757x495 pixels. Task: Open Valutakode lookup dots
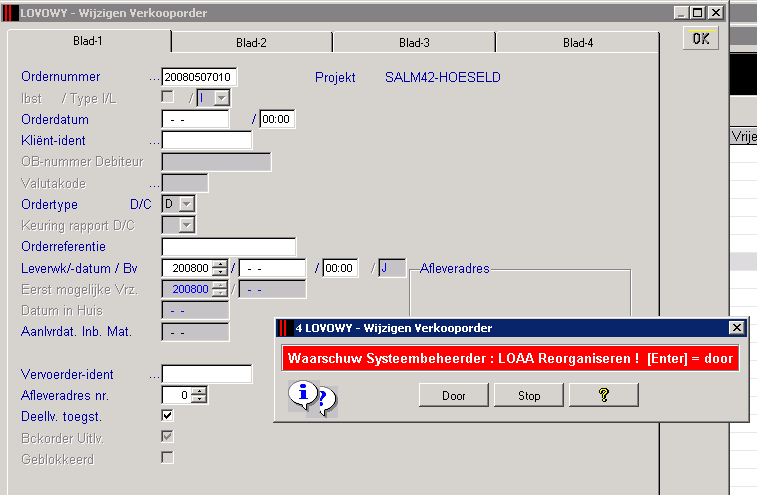pyautogui.click(x=154, y=186)
